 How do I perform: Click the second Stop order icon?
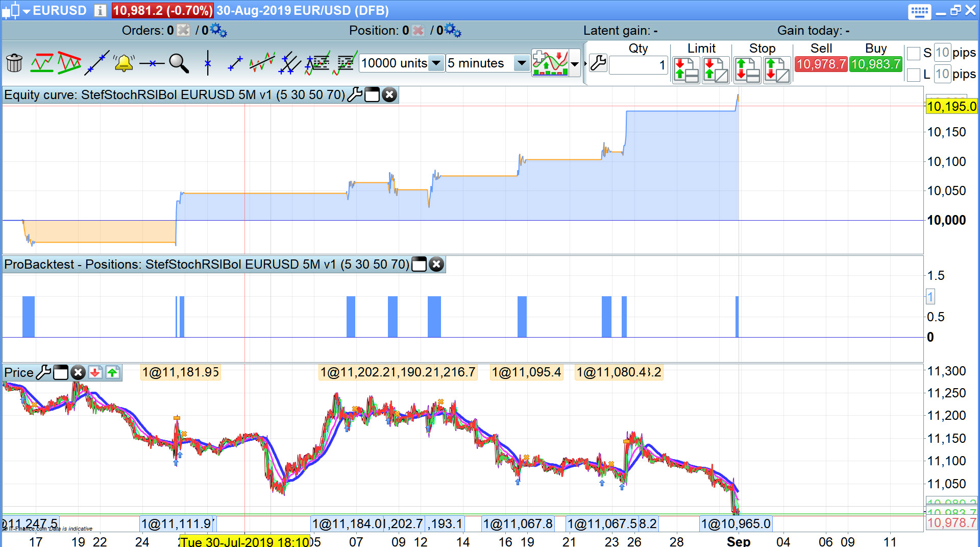click(777, 70)
